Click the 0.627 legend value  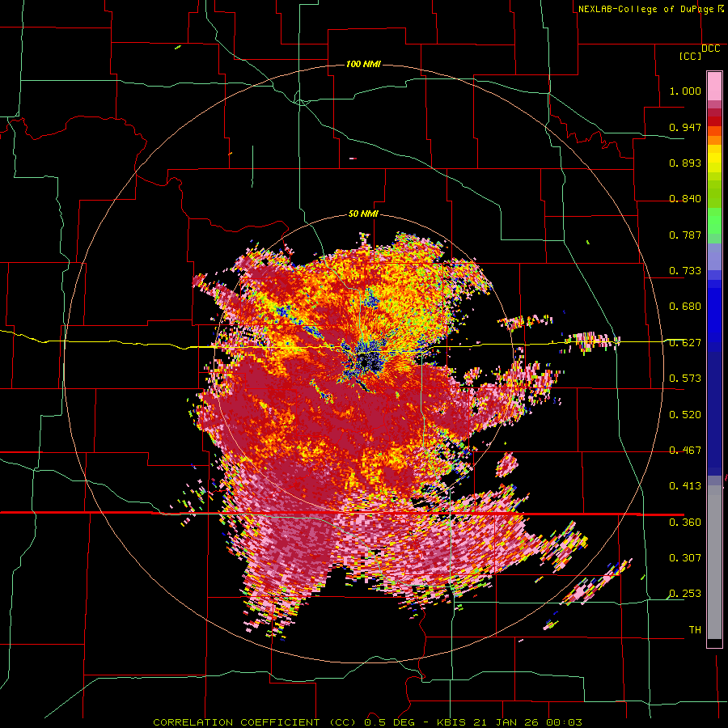(685, 342)
